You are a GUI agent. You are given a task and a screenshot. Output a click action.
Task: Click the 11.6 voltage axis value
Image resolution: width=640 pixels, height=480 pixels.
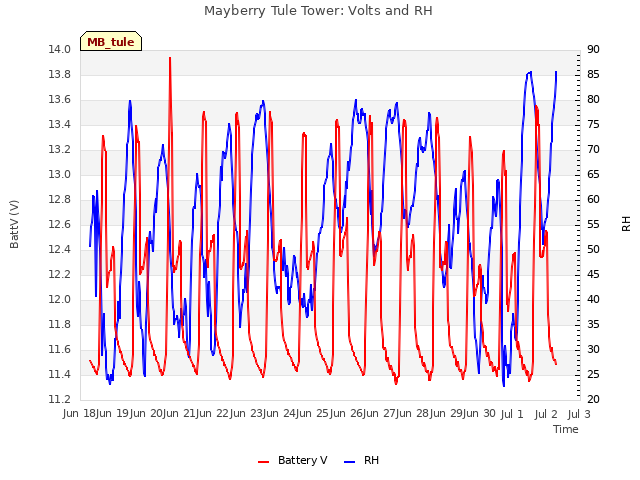(60, 349)
